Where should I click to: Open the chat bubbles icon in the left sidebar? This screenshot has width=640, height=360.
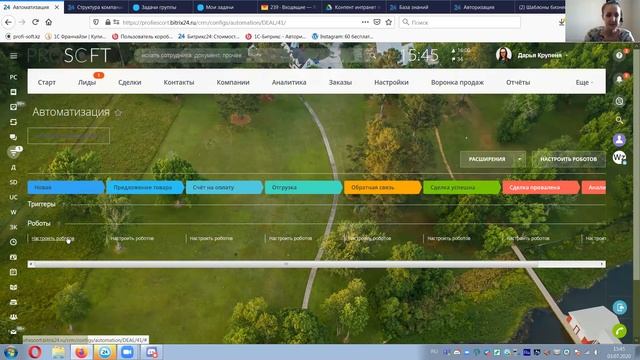click(13, 137)
